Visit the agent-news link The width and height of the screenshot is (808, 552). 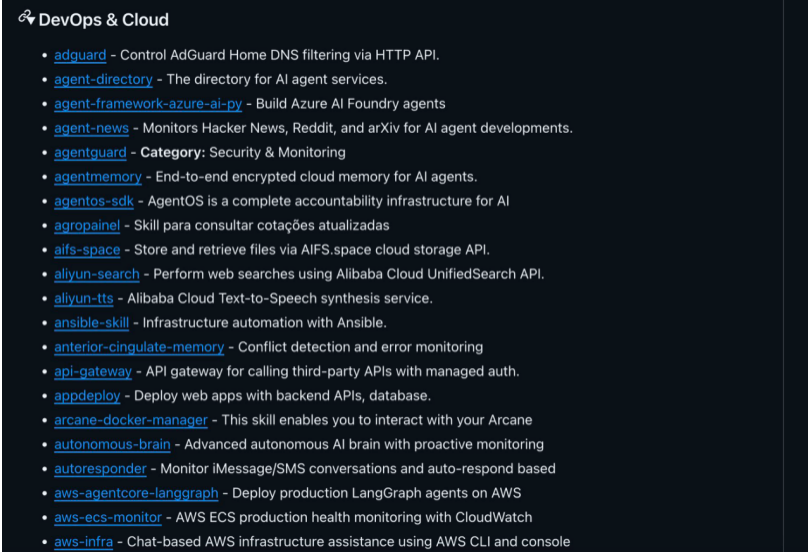pyautogui.click(x=91, y=128)
